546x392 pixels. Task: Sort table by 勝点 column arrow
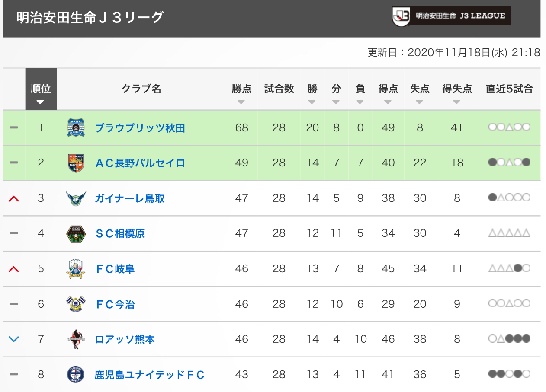(241, 102)
